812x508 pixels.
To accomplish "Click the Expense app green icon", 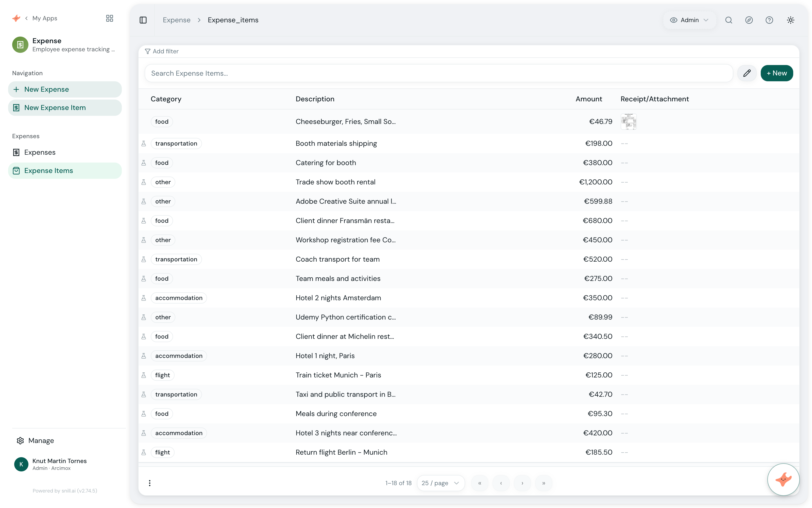I will click(x=20, y=45).
